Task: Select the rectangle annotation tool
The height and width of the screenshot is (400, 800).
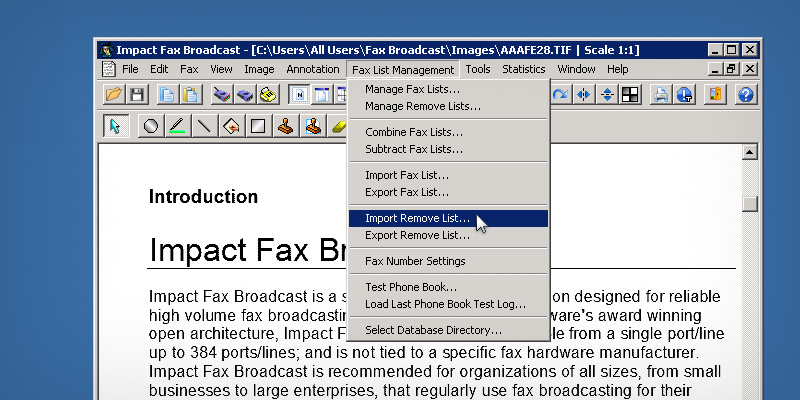Action: click(258, 127)
